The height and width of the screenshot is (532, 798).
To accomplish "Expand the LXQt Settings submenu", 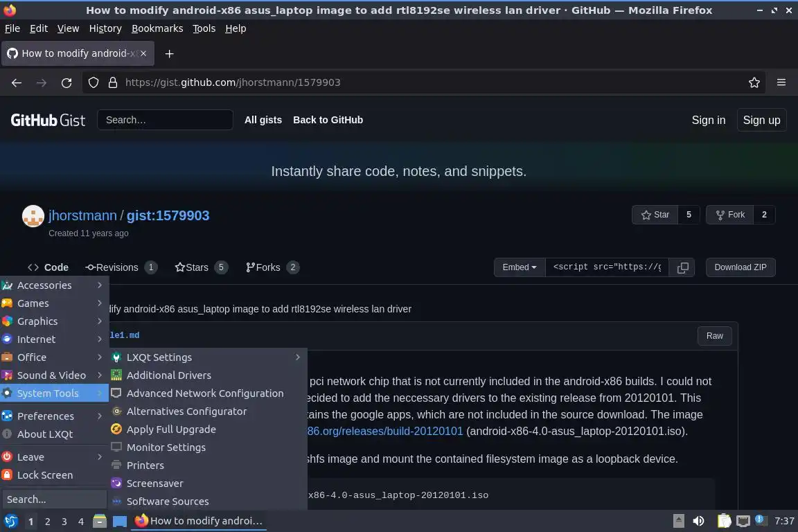I will pyautogui.click(x=208, y=357).
